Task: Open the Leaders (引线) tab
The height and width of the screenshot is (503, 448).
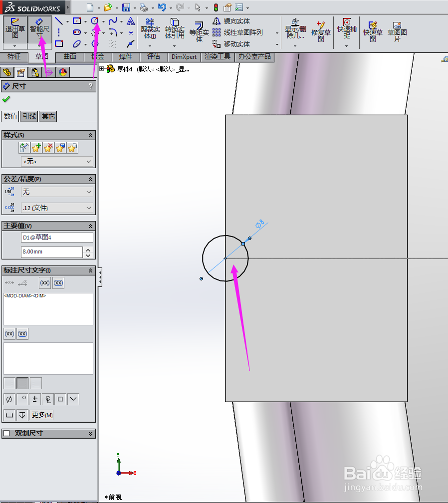Action: [x=29, y=116]
